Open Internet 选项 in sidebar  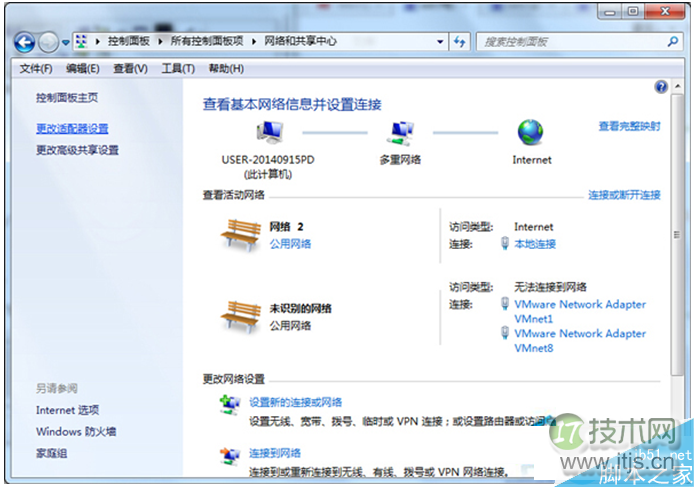[x=67, y=410]
